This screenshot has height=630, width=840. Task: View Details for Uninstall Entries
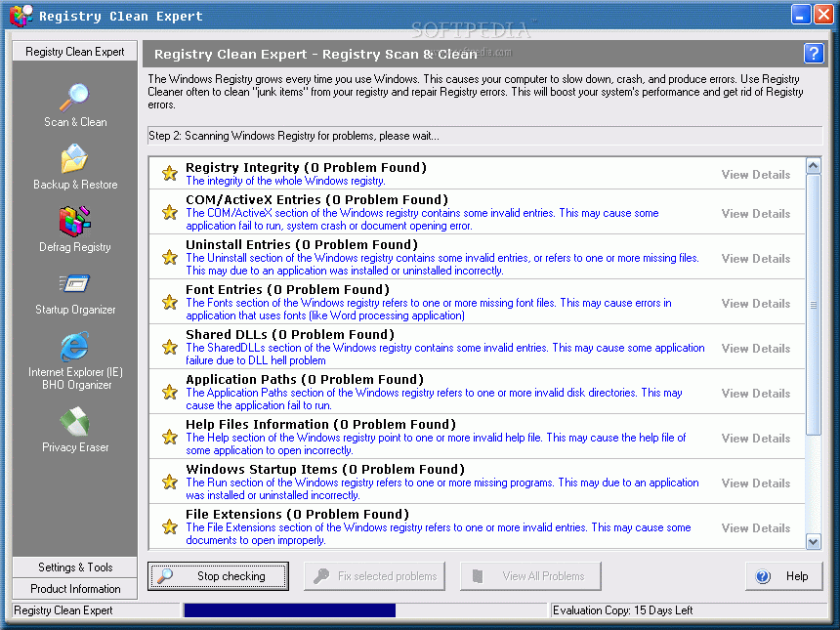coord(755,259)
